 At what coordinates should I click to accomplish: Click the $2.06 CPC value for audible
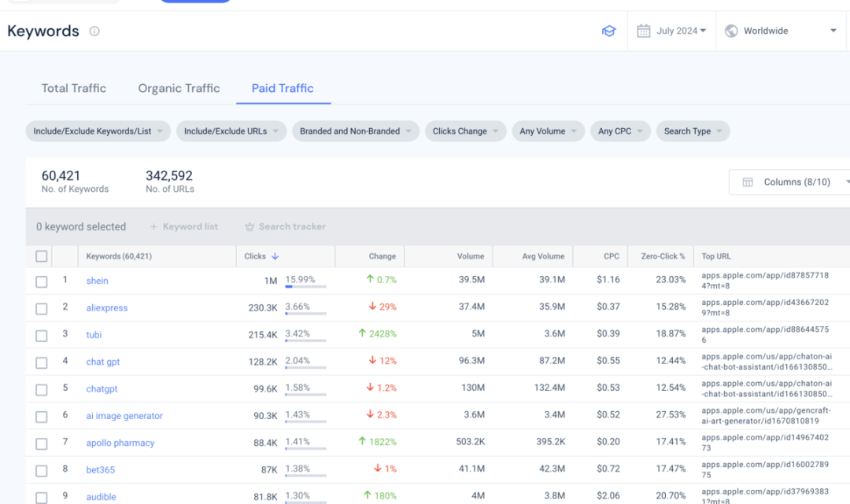coord(608,495)
